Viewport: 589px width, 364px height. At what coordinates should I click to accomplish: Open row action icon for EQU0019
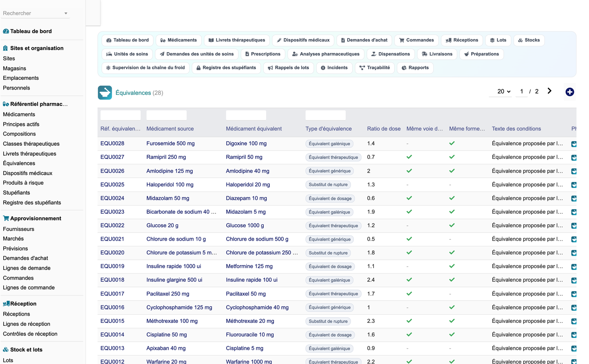(574, 267)
